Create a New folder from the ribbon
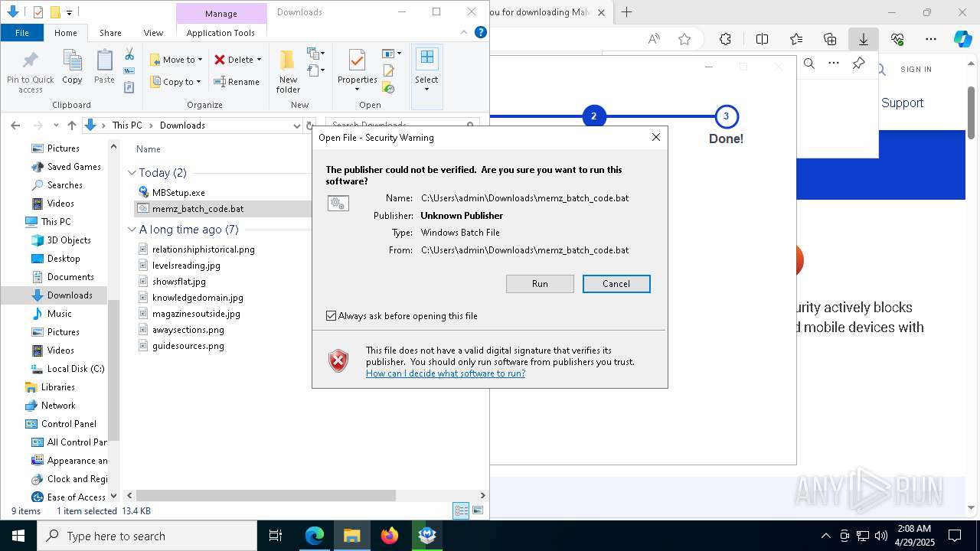The height and width of the screenshot is (551, 980). pyautogui.click(x=288, y=72)
